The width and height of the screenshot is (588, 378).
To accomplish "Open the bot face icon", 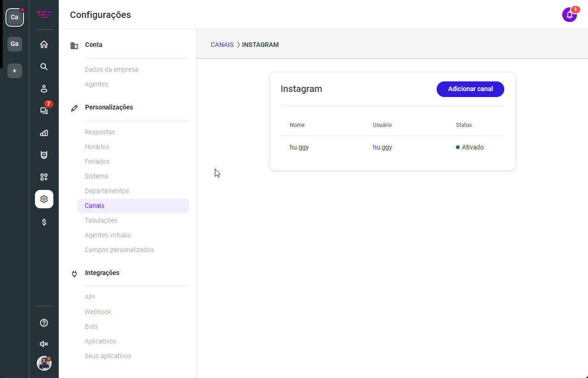I will tap(44, 155).
